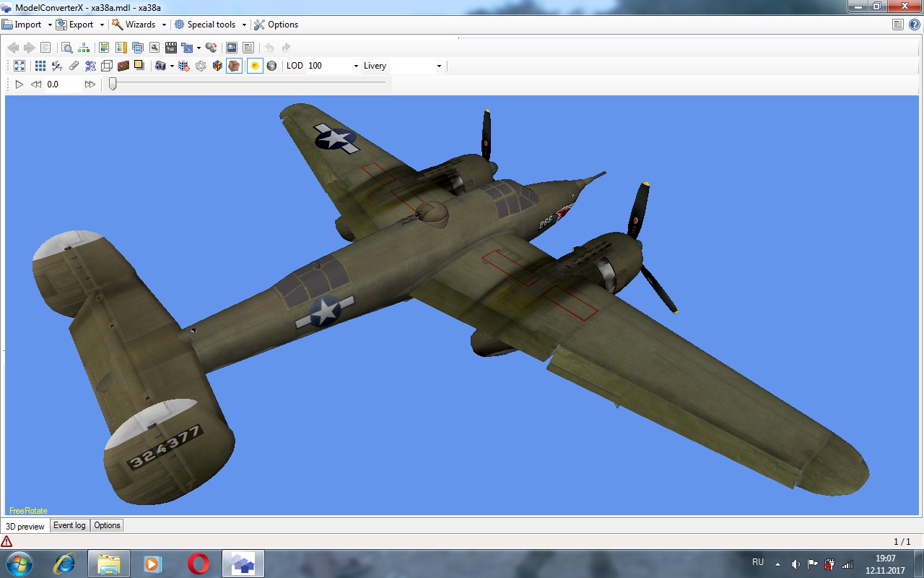Open Opera browser from the taskbar
Screen dimensions: 924x578
199,564
